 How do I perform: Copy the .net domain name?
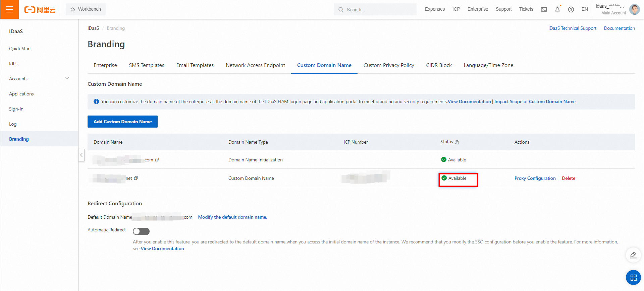click(136, 178)
